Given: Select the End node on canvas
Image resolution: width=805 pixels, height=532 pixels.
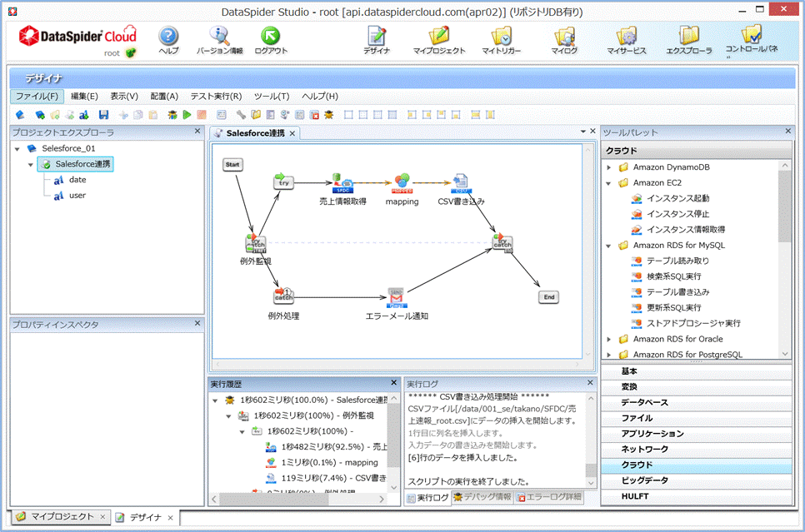Looking at the screenshot, I should tap(549, 297).
